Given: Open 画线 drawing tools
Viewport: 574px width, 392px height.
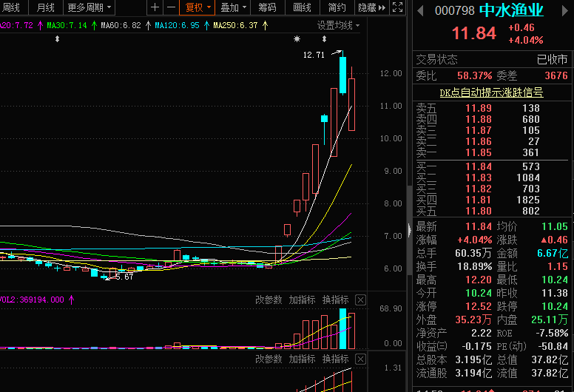Looking at the screenshot, I should coord(302,7).
